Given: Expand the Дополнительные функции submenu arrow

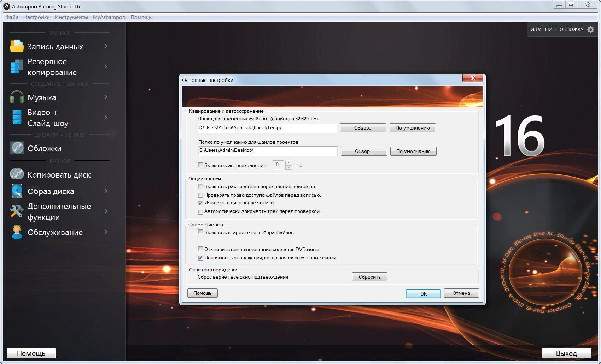Looking at the screenshot, I should pos(106,211).
